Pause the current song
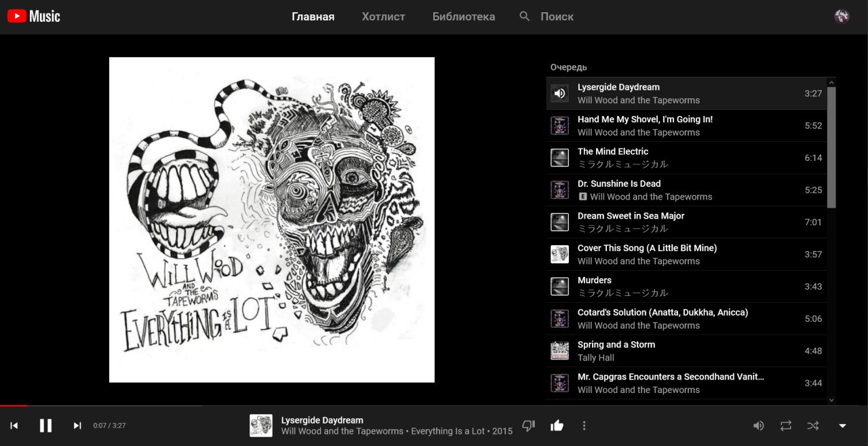 45,426
